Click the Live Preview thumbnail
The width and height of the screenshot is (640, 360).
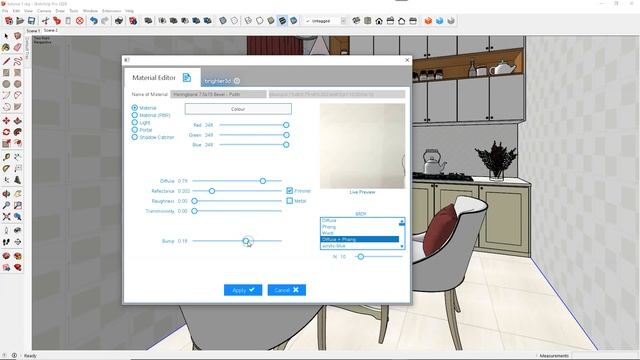[x=362, y=146]
